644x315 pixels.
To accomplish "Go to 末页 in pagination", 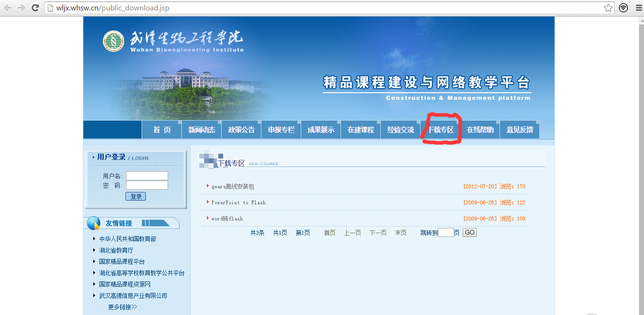I will pyautogui.click(x=401, y=233).
